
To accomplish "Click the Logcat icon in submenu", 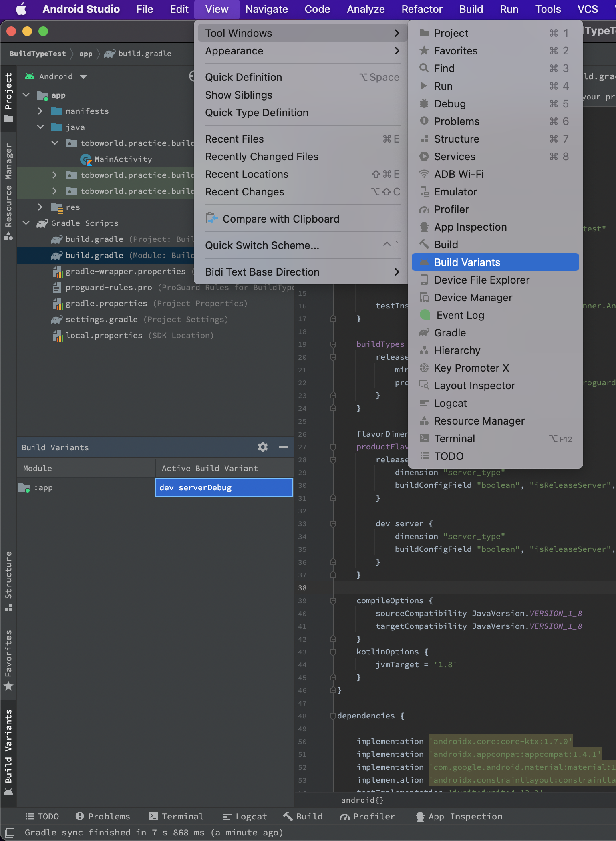I will click(424, 403).
